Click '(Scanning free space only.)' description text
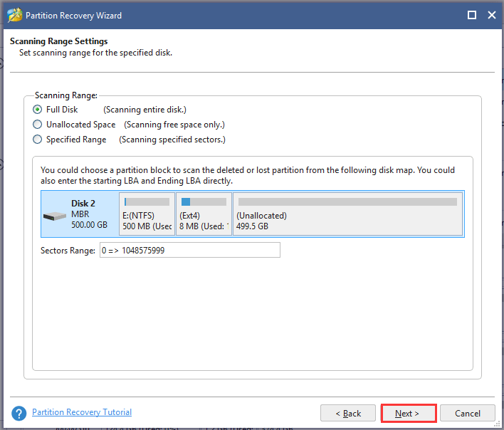Screen dimensions: 504x430 [x=174, y=125]
